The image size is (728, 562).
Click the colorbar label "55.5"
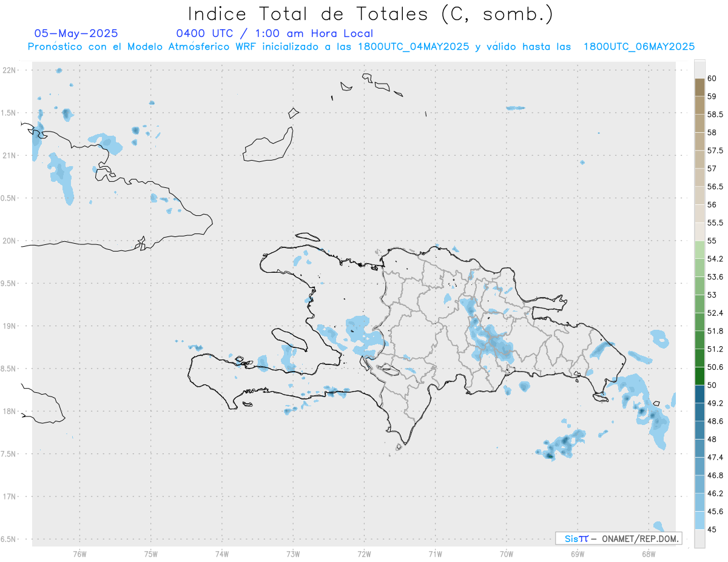pos(715,222)
